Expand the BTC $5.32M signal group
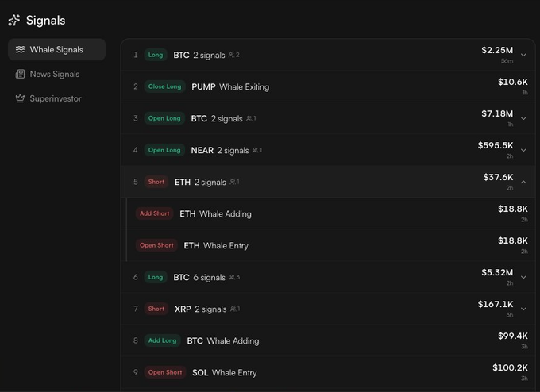 [x=523, y=277]
